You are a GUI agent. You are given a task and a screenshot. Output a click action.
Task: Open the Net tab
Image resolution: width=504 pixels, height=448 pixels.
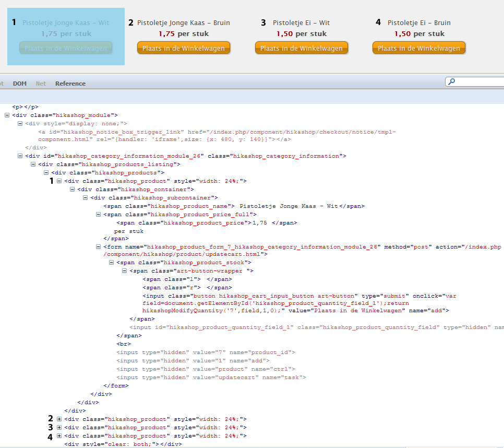41,84
